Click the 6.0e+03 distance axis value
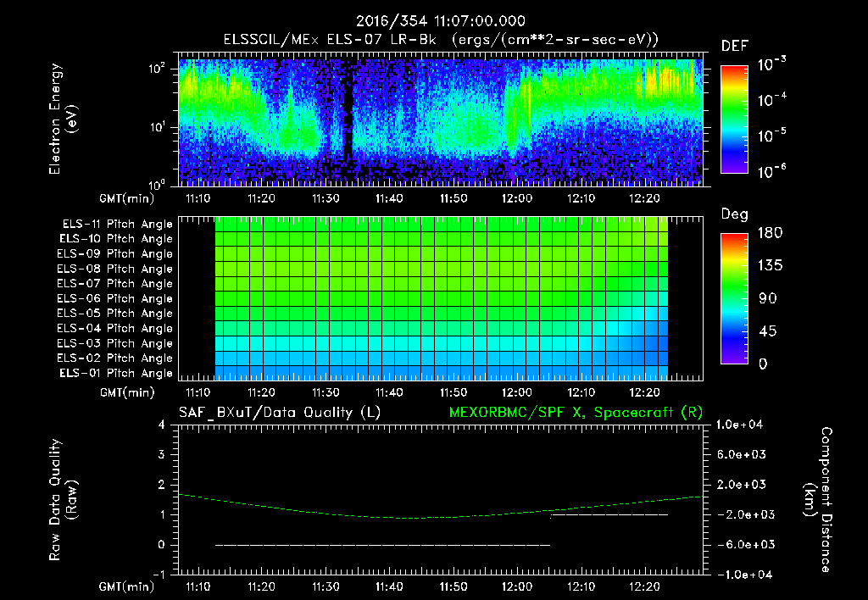This screenshot has height=600, width=868. (x=742, y=454)
